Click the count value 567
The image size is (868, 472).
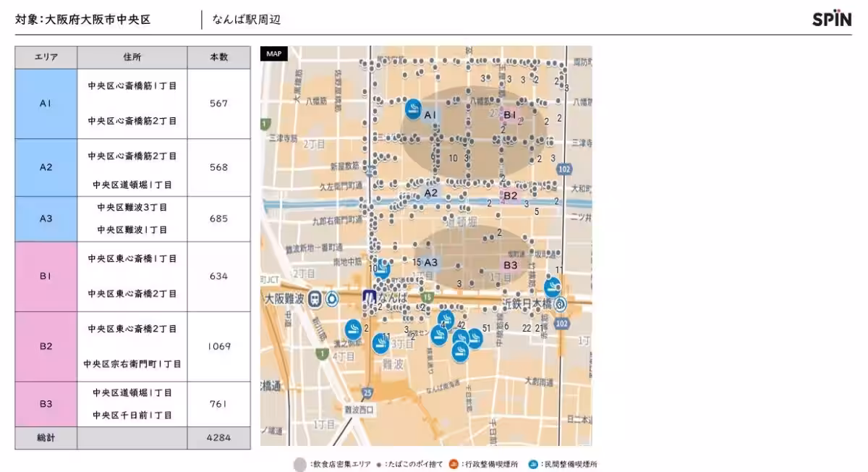219,104
